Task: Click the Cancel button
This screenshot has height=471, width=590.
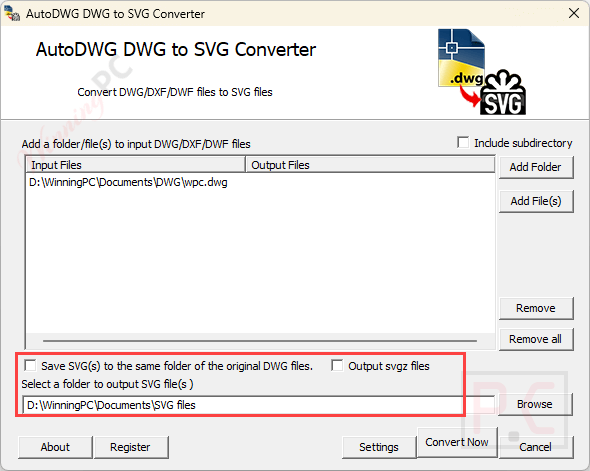Action: (536, 447)
